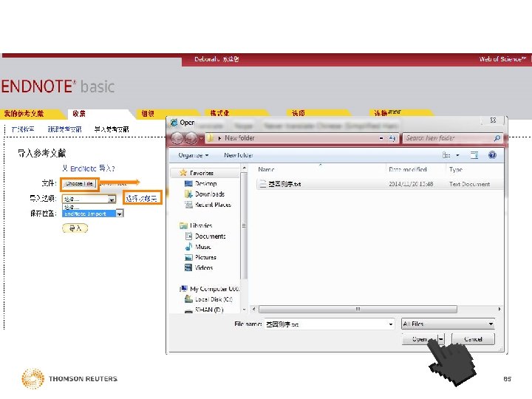Open the save location dropdown arrow
The image size is (532, 399).
(120, 214)
